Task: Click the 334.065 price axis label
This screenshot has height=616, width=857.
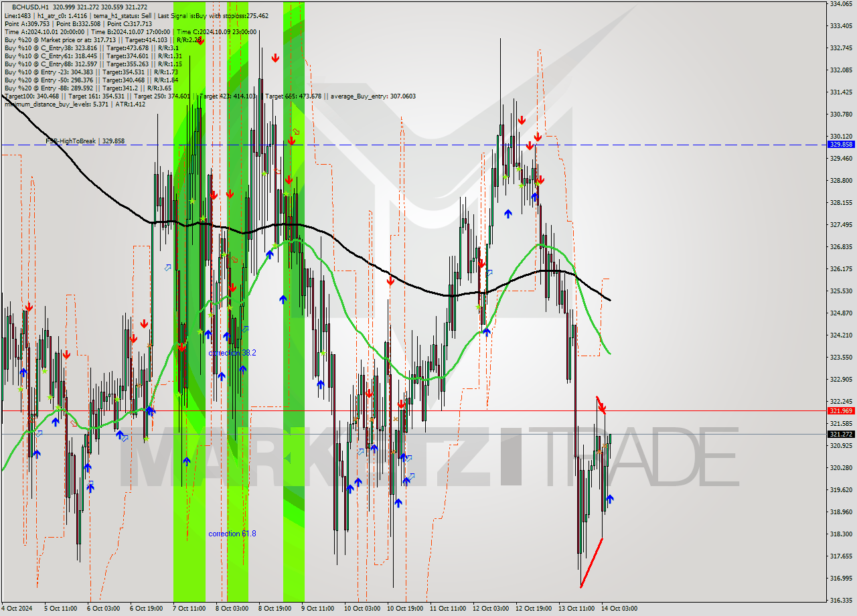Action: point(841,4)
